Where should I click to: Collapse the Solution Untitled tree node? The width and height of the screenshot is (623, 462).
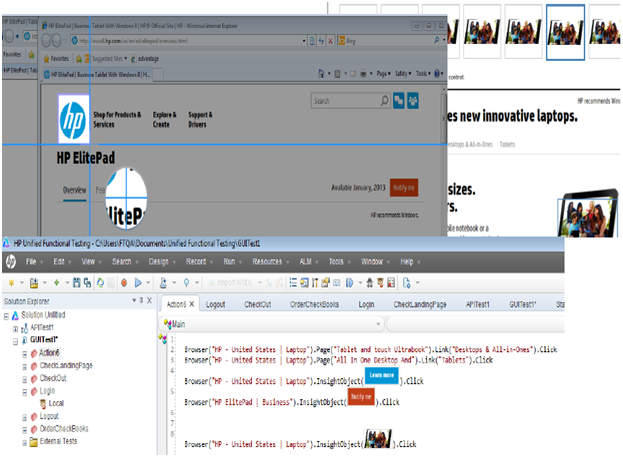point(6,316)
